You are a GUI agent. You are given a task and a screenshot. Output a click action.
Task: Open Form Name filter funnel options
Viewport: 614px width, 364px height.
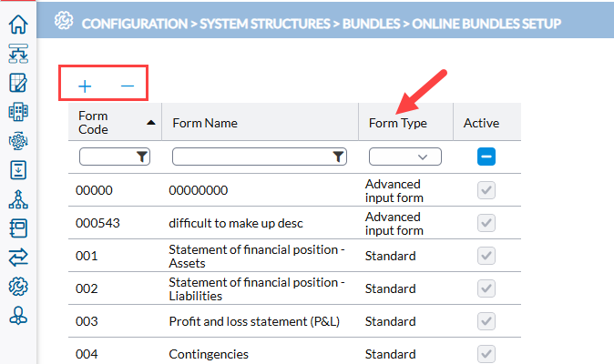(339, 157)
